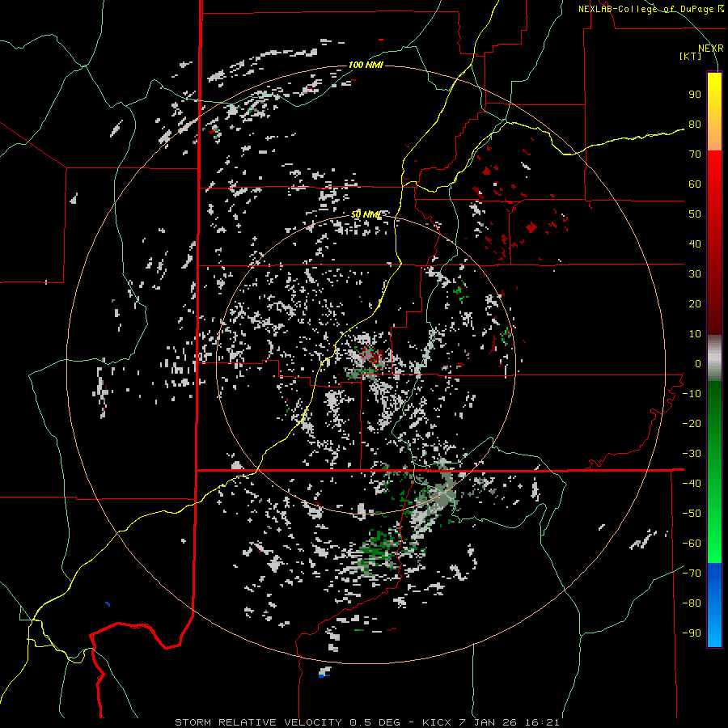The width and height of the screenshot is (728, 728).
Task: Click the 10 value on the velocity scale
Action: coord(695,334)
